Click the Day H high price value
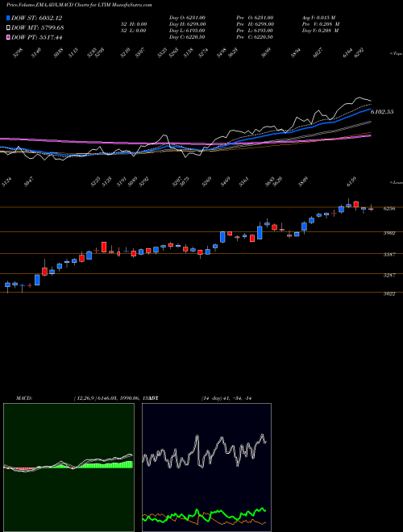 (188, 24)
